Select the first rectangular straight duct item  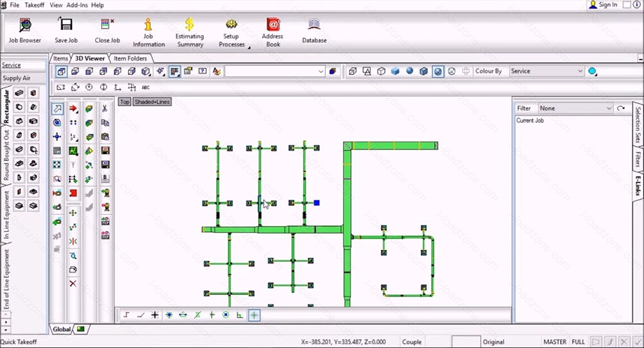tap(19, 93)
